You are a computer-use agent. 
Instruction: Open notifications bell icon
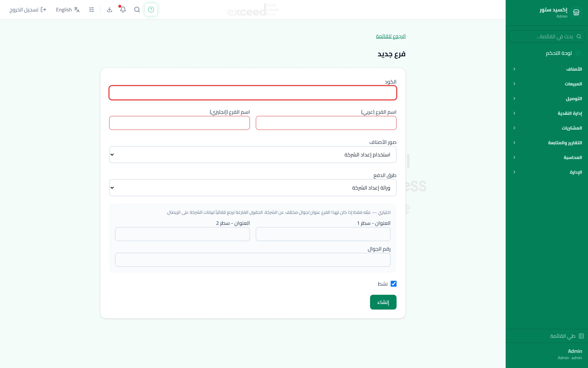(123, 10)
